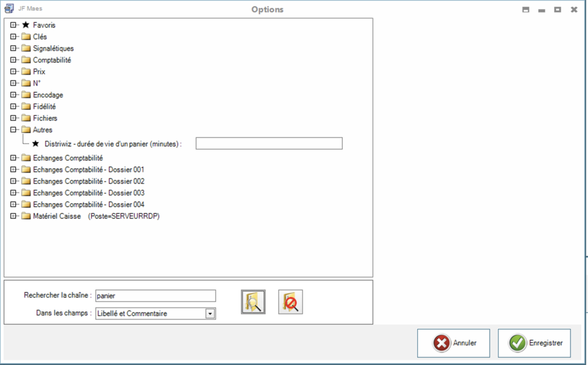Expand the Signalétiques node
Viewport: 588px width, 365px height.
click(x=13, y=48)
